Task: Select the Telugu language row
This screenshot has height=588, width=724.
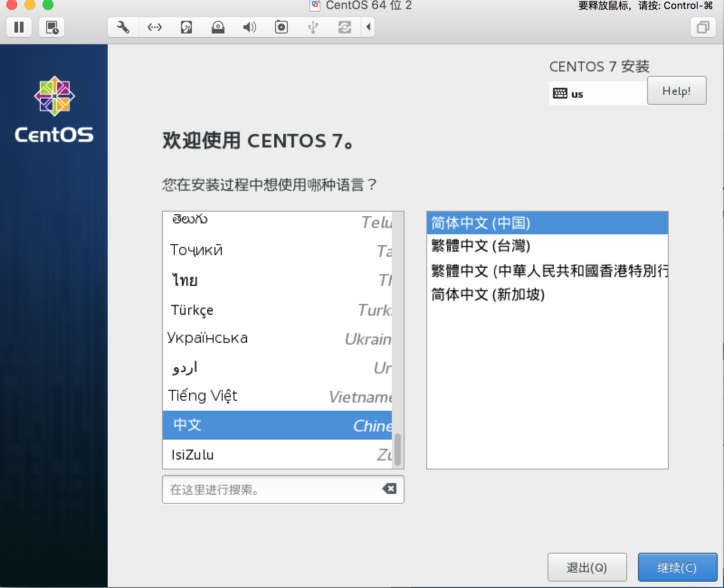Action: 277,222
